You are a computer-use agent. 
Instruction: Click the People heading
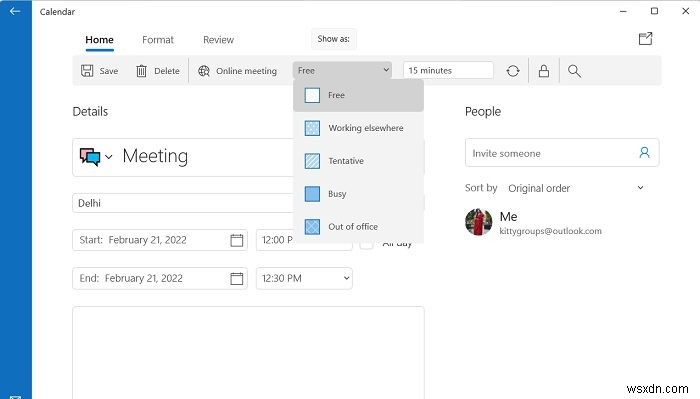pyautogui.click(x=483, y=112)
